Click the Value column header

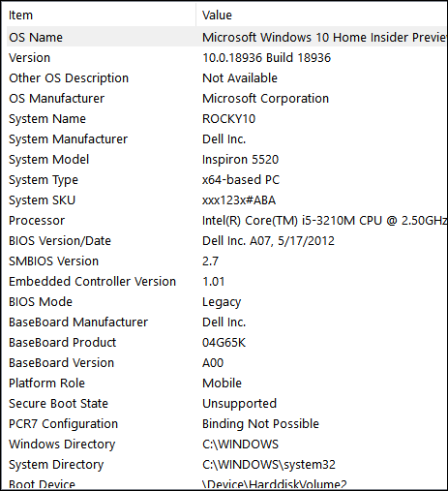point(321,15)
